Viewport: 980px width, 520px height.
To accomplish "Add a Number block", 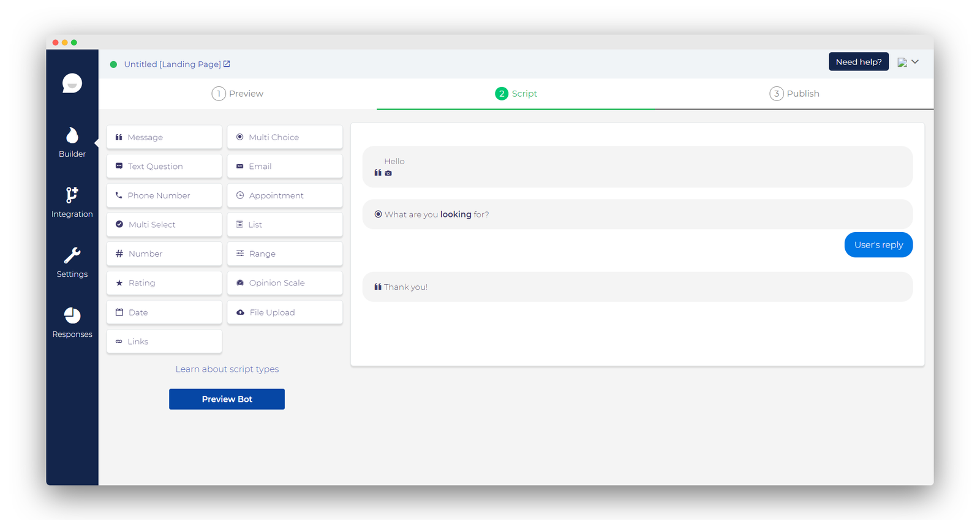I will [x=164, y=254].
